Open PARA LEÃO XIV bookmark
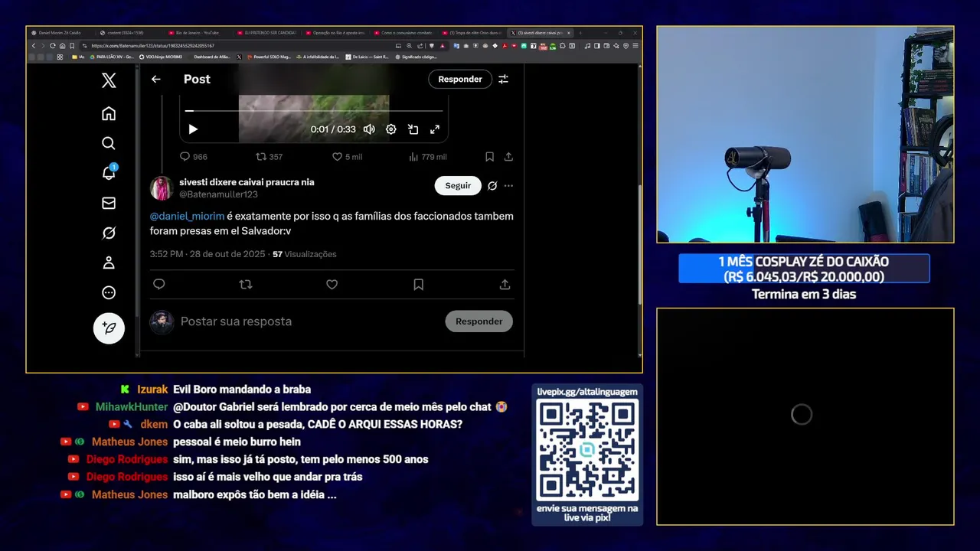 pyautogui.click(x=112, y=57)
